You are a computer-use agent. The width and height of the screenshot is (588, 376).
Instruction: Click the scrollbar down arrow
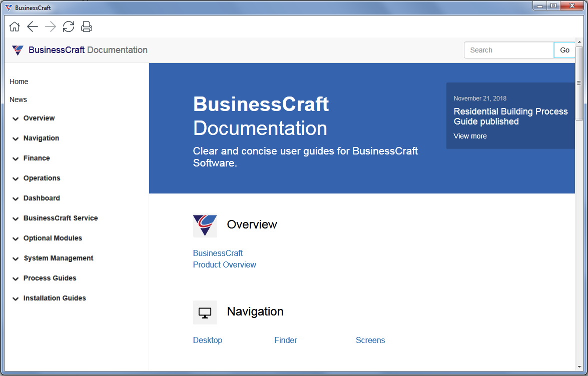(579, 367)
